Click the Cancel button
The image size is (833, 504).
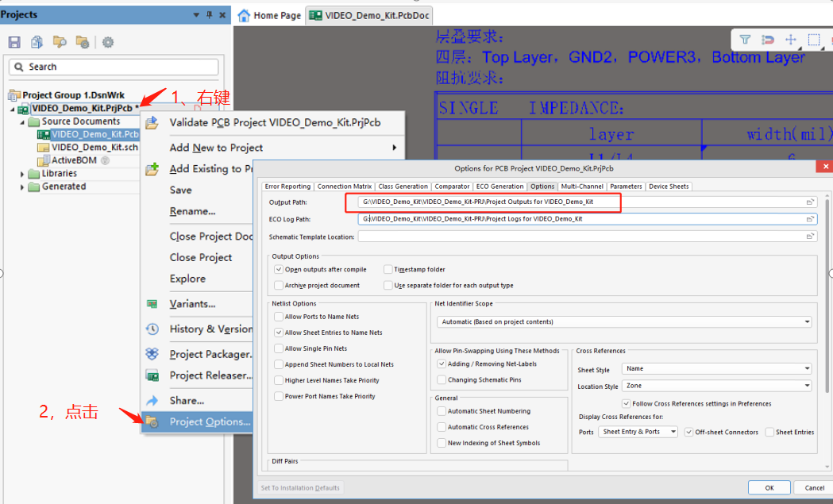(x=814, y=487)
